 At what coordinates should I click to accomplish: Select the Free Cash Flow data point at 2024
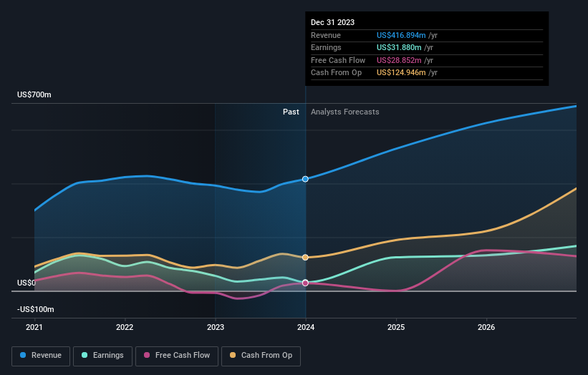(x=305, y=283)
